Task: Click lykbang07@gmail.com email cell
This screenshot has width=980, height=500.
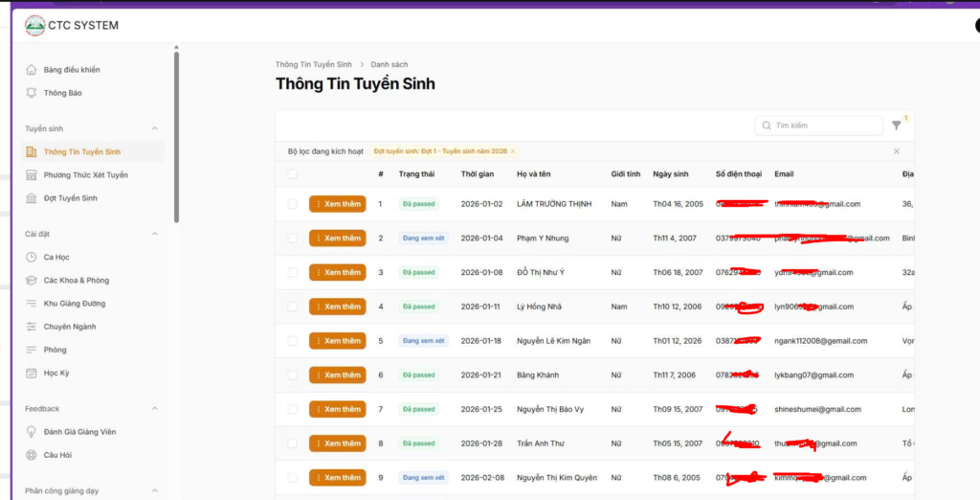Action: [813, 375]
